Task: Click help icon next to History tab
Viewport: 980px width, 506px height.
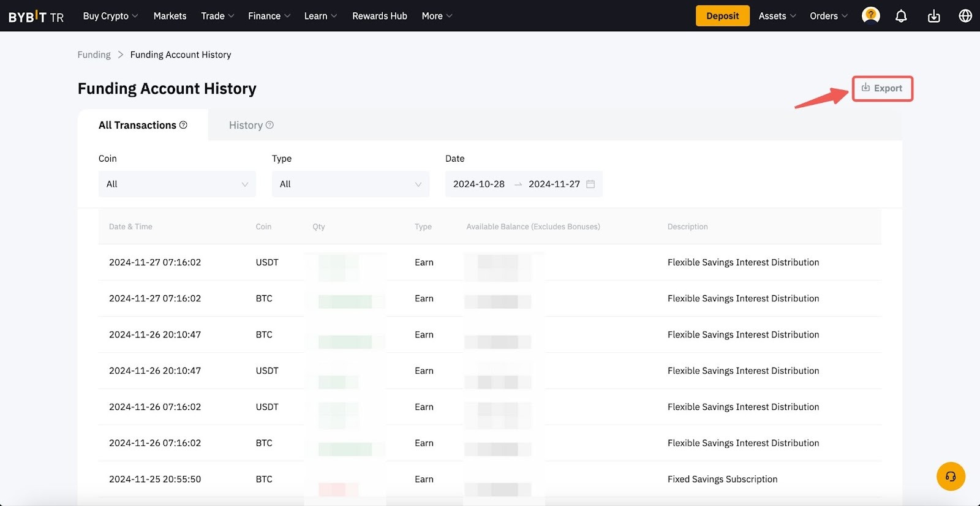Action: tap(269, 125)
